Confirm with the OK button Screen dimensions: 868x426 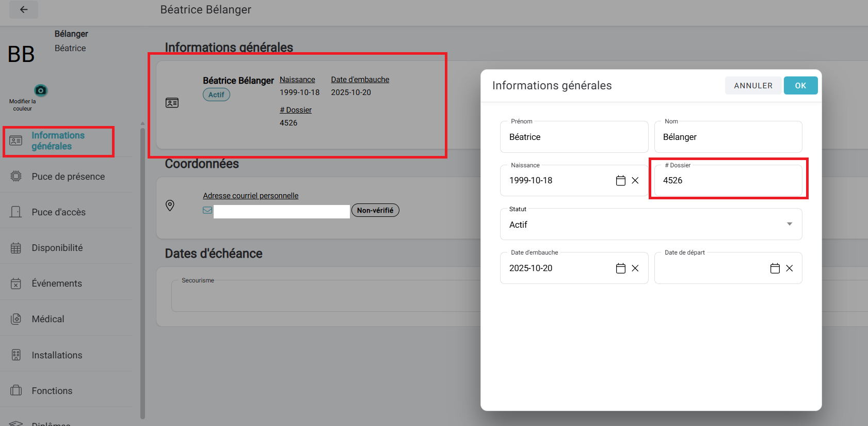tap(800, 86)
